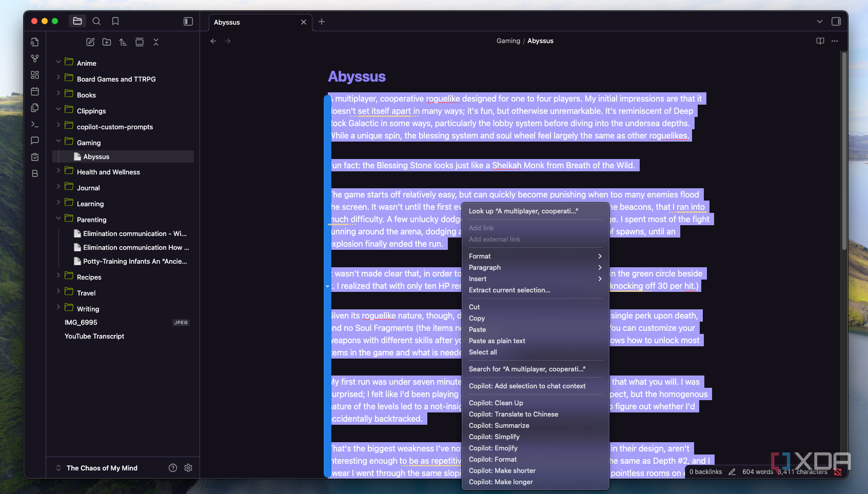
Task: Click the Gaming breadcrumb link
Action: [508, 41]
